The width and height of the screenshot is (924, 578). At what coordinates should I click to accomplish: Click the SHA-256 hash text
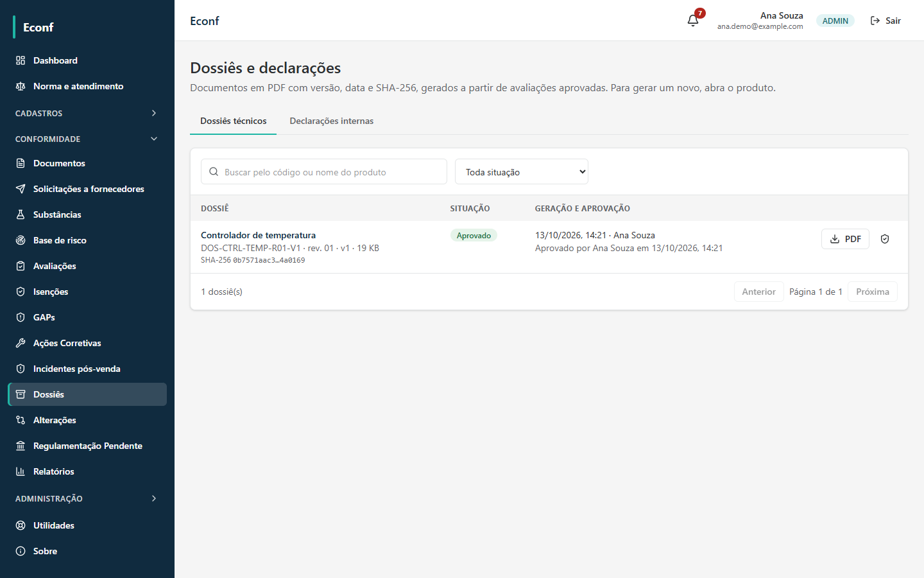click(x=253, y=260)
